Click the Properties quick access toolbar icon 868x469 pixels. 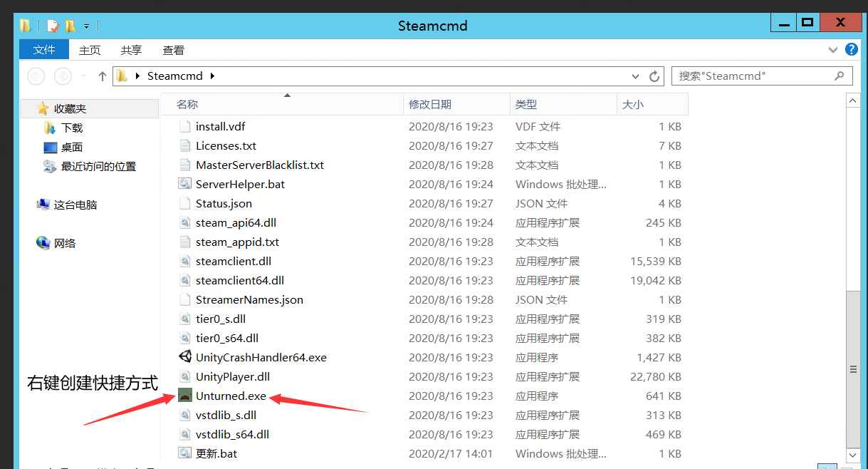[53, 26]
